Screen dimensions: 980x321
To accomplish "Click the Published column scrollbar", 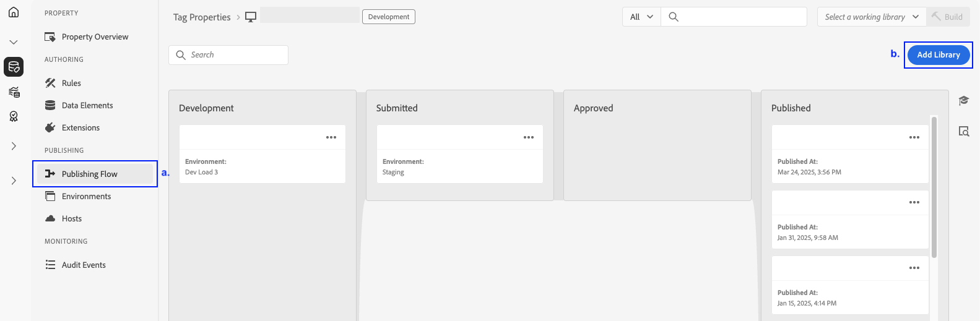I will pos(934,186).
